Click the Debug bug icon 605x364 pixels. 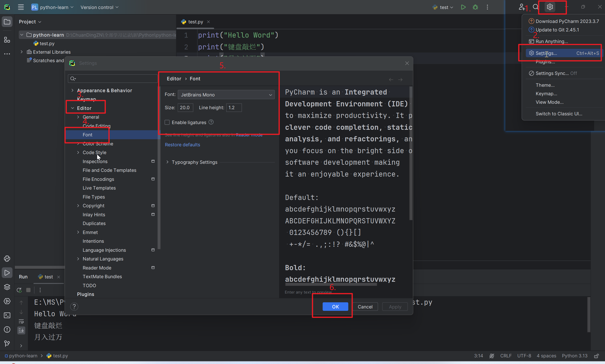tap(475, 7)
